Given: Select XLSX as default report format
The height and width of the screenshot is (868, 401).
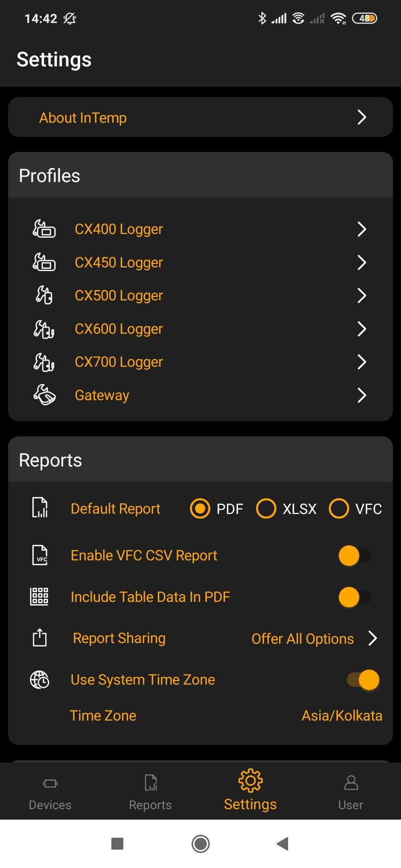Looking at the screenshot, I should (266, 509).
